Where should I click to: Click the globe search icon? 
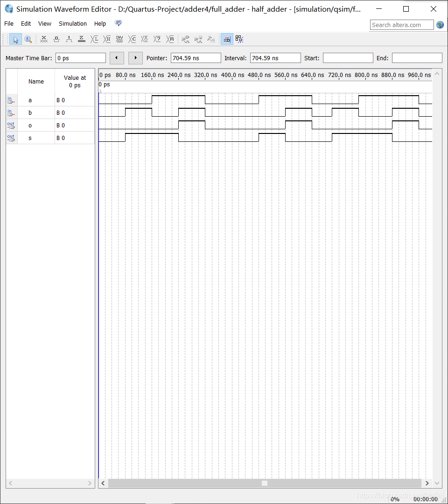point(440,25)
